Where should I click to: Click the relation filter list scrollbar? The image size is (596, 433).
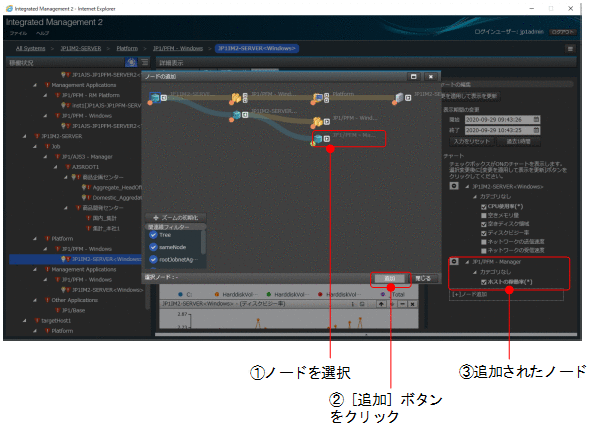(x=204, y=242)
